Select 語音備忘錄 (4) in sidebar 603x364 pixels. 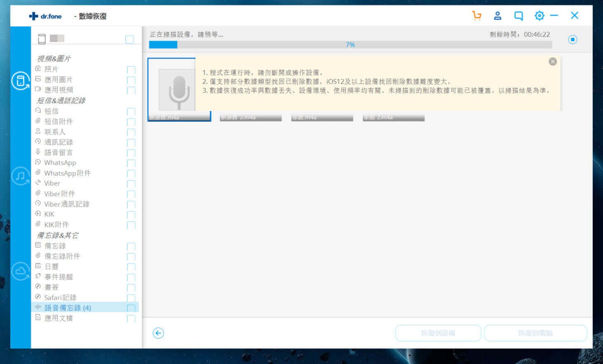pos(67,308)
